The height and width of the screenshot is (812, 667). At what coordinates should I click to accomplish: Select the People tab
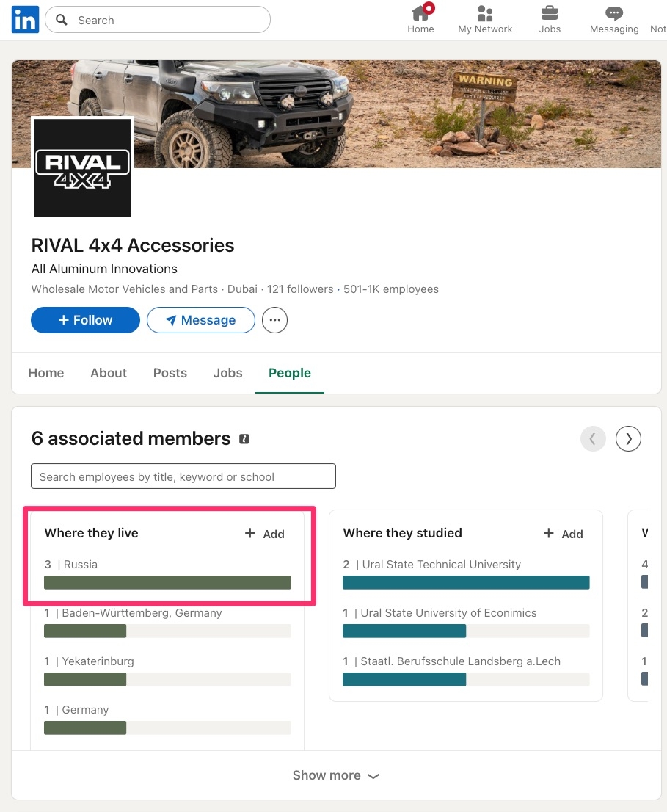290,373
